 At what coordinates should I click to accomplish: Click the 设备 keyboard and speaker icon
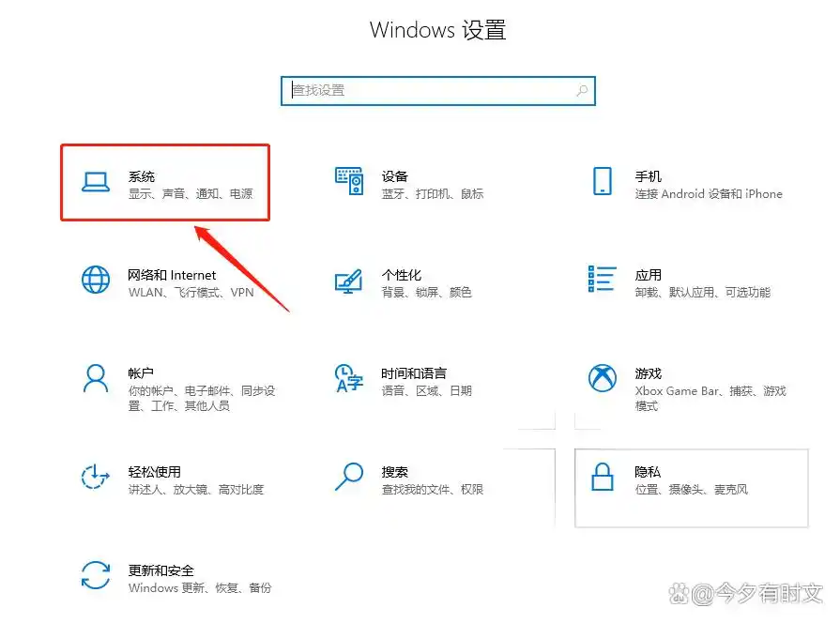pyautogui.click(x=349, y=181)
